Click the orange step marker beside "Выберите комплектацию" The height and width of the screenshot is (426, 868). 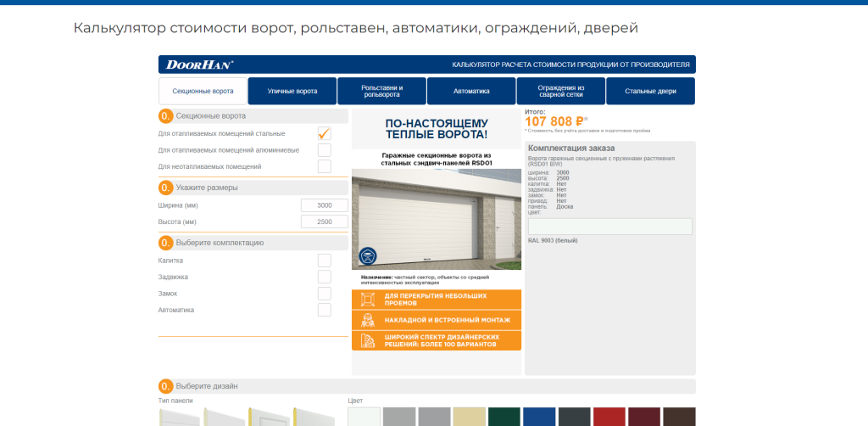pos(166,243)
